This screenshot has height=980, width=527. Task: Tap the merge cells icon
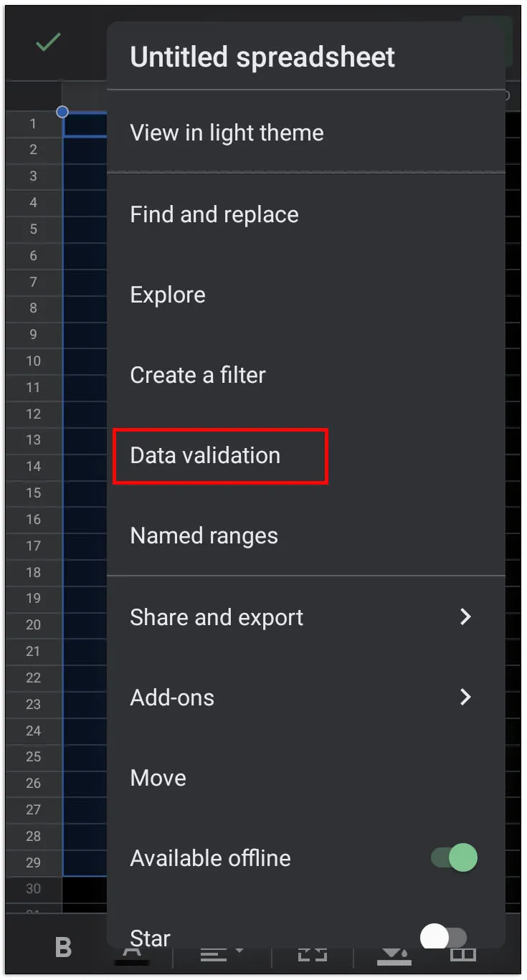point(313,954)
